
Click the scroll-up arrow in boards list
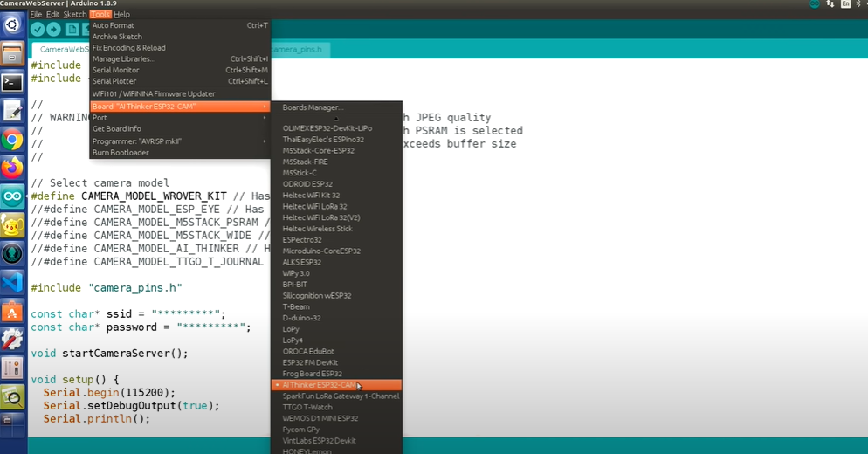point(336,118)
